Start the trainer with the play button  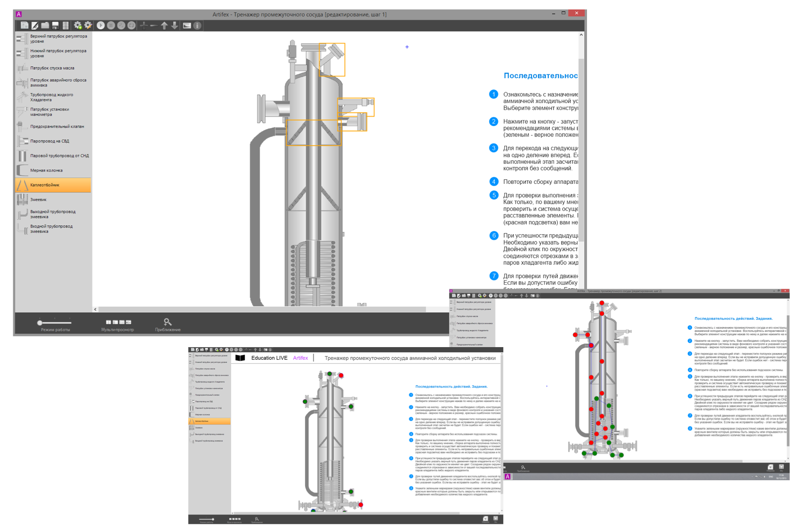click(x=101, y=25)
